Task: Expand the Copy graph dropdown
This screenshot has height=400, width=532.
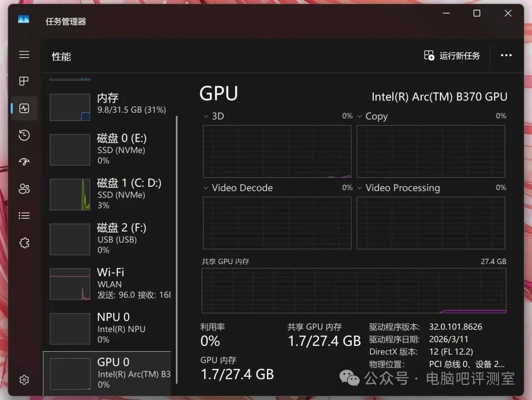Action: click(360, 116)
